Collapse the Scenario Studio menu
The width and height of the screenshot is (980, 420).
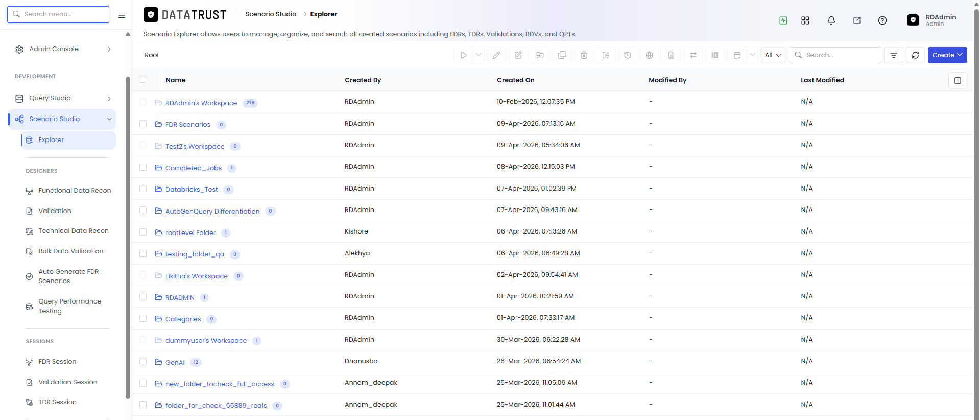click(x=63, y=119)
